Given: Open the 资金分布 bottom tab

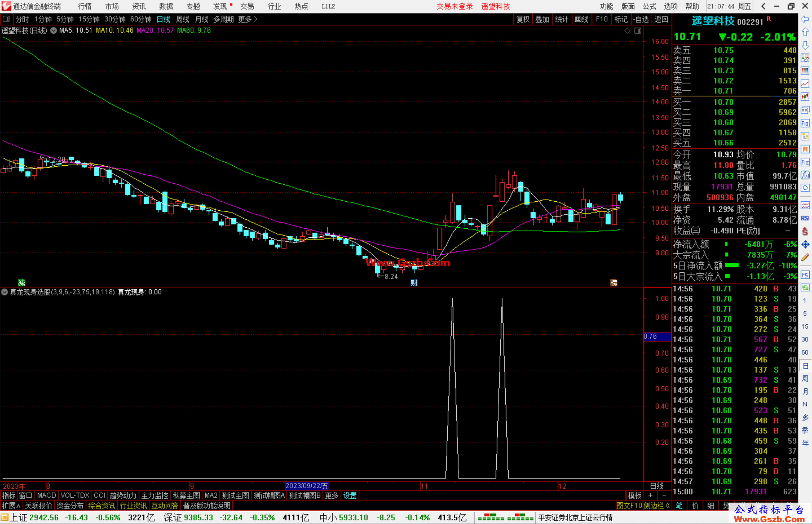Looking at the screenshot, I should point(70,506).
